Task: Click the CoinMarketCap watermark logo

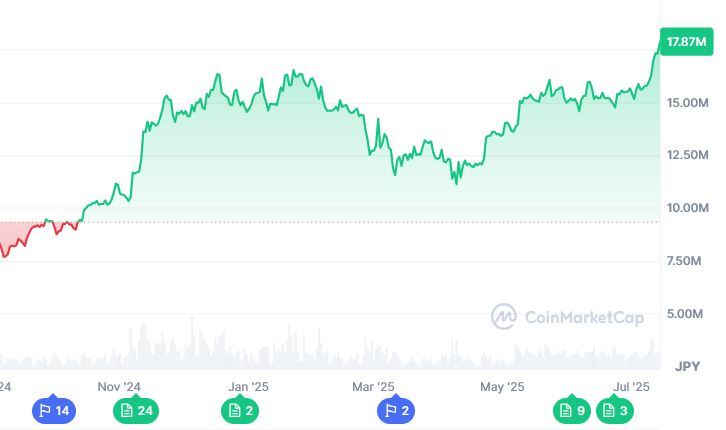Action: 567,317
